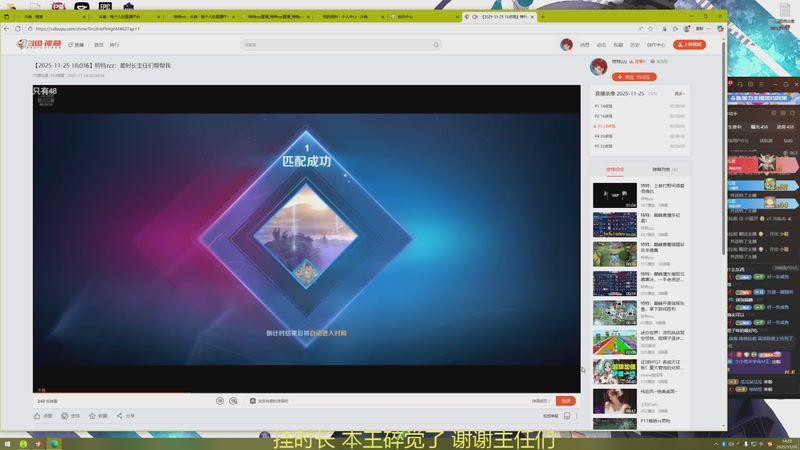Bookmark the page with the address bar star
This screenshot has height=450, width=800.
(651, 29)
